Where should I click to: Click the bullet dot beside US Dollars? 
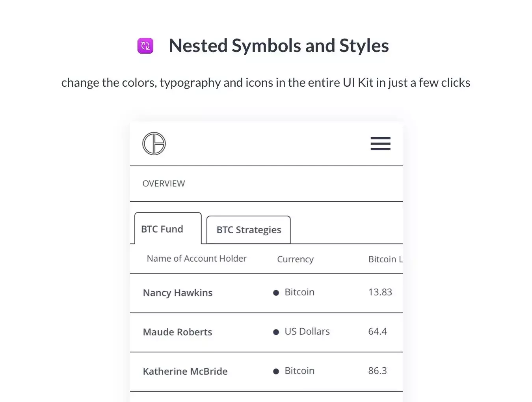click(x=276, y=332)
